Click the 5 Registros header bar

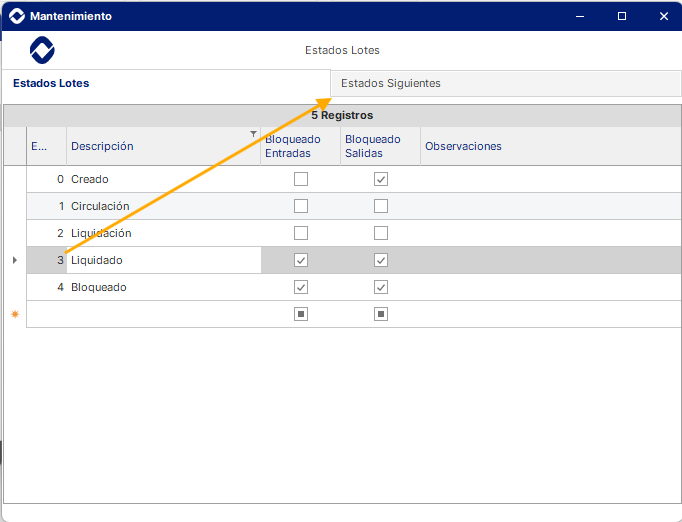coord(342,115)
